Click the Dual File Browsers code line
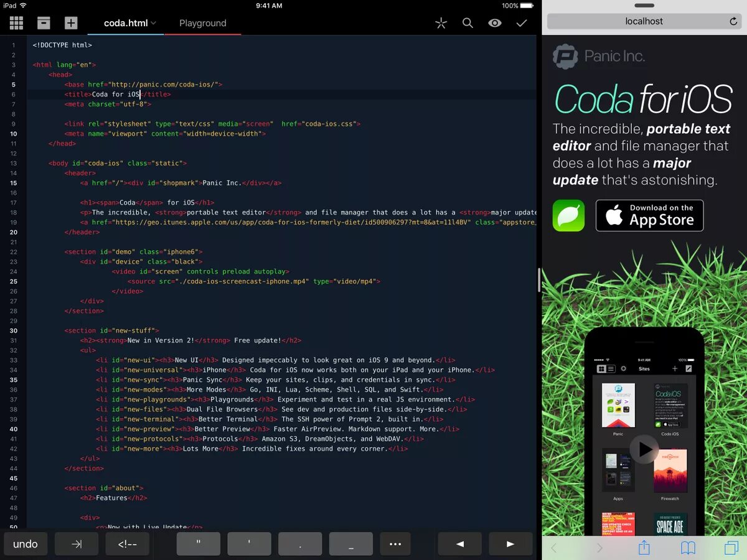 tap(281, 409)
